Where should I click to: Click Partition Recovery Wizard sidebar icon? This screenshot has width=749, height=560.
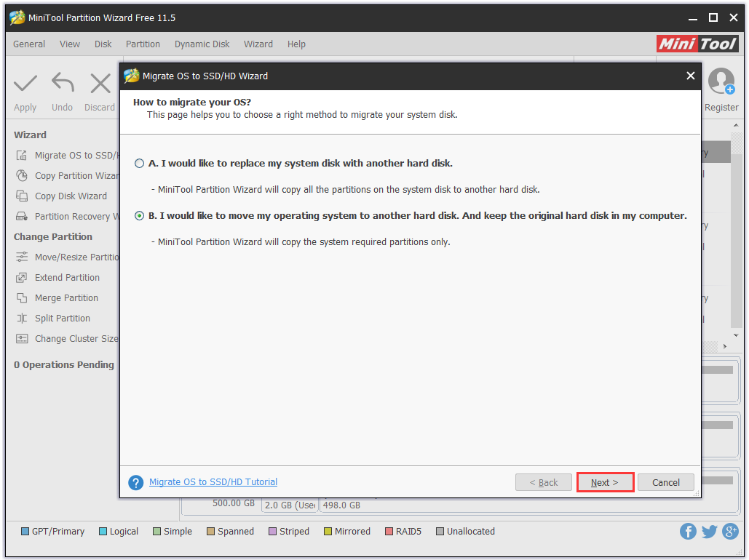(x=22, y=216)
